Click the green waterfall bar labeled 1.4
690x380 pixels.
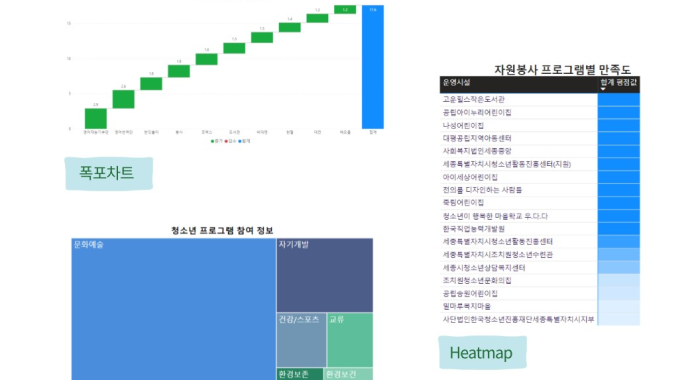coord(290,27)
